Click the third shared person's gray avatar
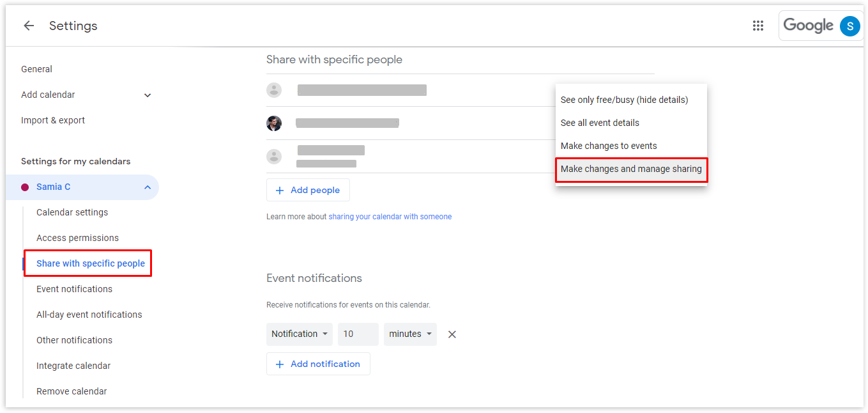Viewport: 868px width, 413px height. tap(274, 157)
